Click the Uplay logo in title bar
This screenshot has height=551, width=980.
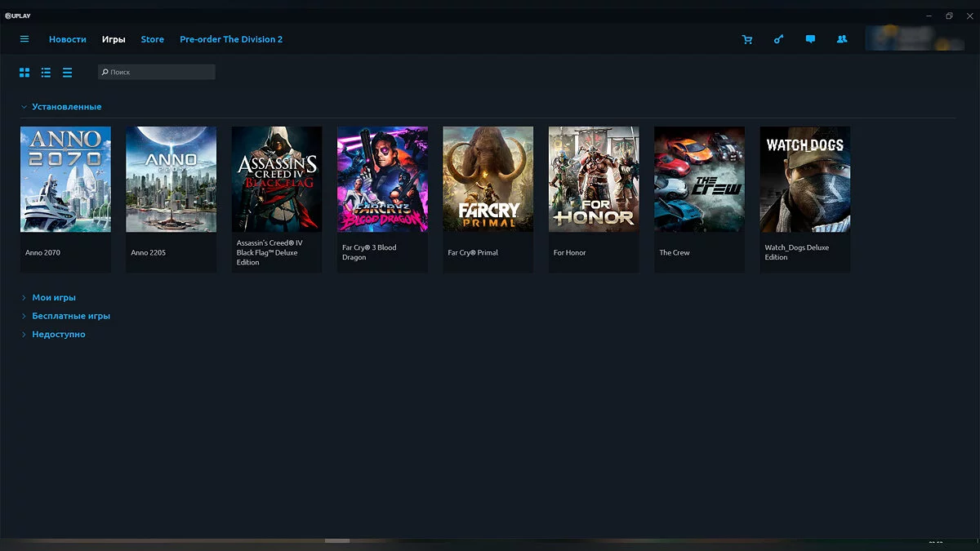[17, 16]
